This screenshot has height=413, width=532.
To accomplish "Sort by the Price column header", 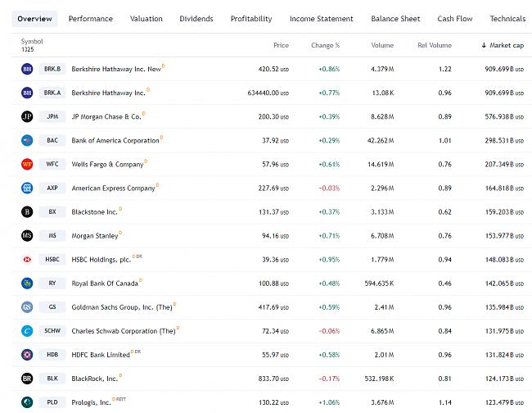I will click(281, 45).
